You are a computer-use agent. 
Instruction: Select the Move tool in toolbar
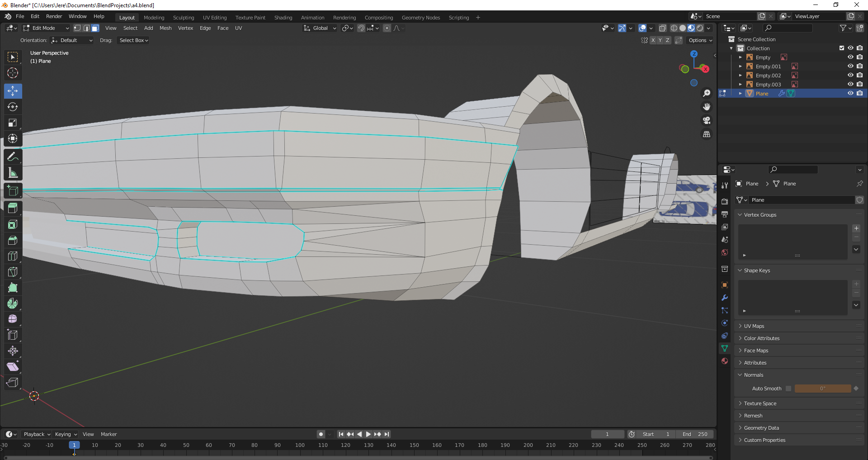[x=13, y=91]
